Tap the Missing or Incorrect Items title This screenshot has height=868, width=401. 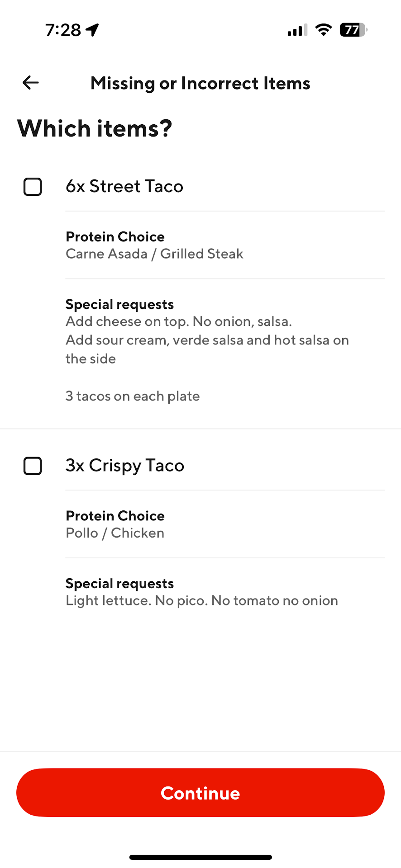200,83
